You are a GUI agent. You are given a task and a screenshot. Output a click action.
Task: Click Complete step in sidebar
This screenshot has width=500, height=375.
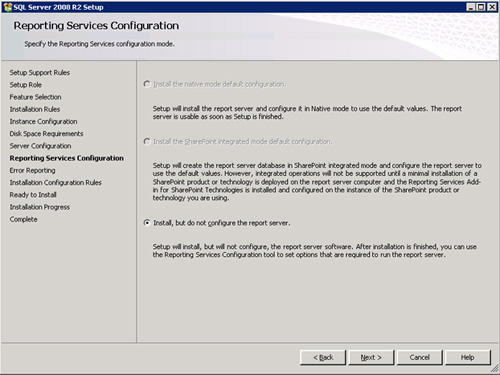pos(23,219)
